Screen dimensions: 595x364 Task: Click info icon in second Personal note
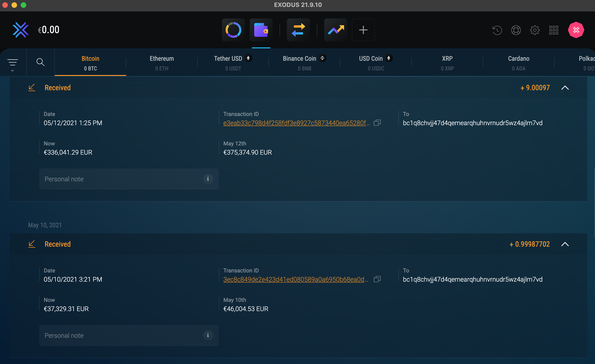click(208, 335)
